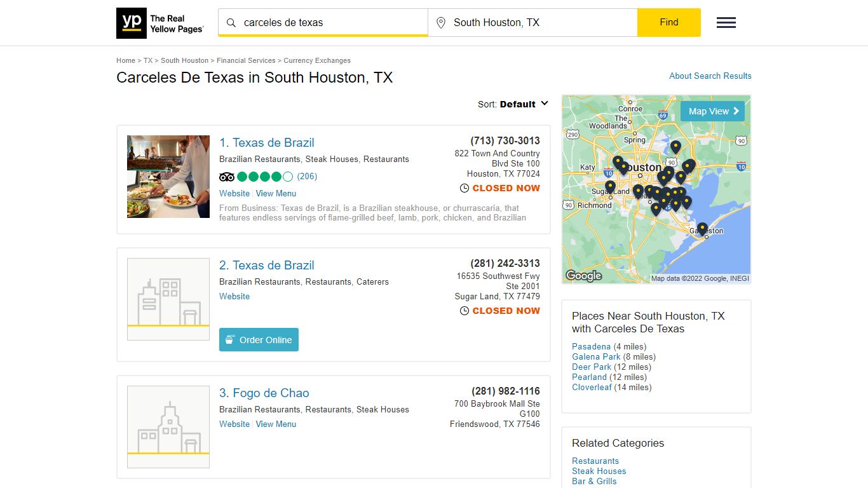Click View Menu for first Texas de Brazil

click(276, 193)
